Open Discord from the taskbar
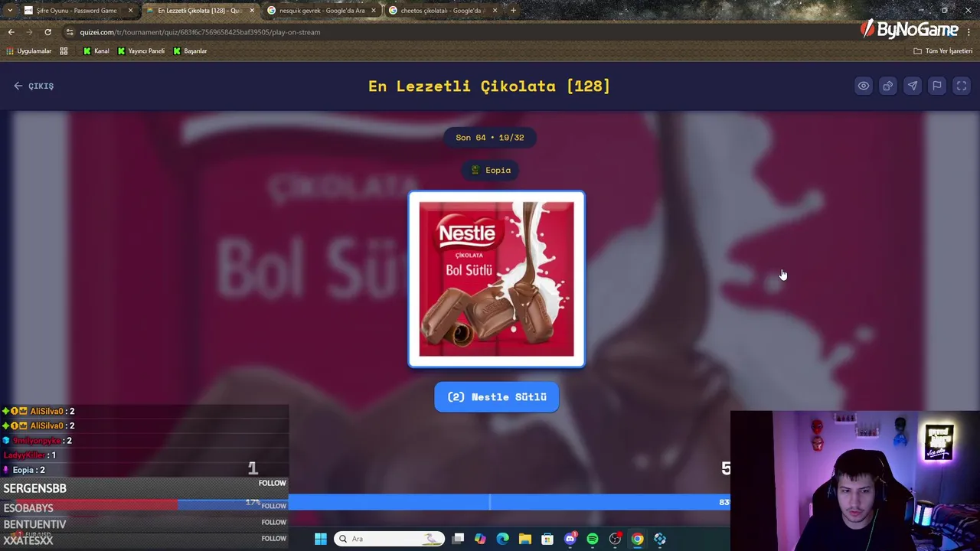Viewport: 980px width, 551px height. 570,539
